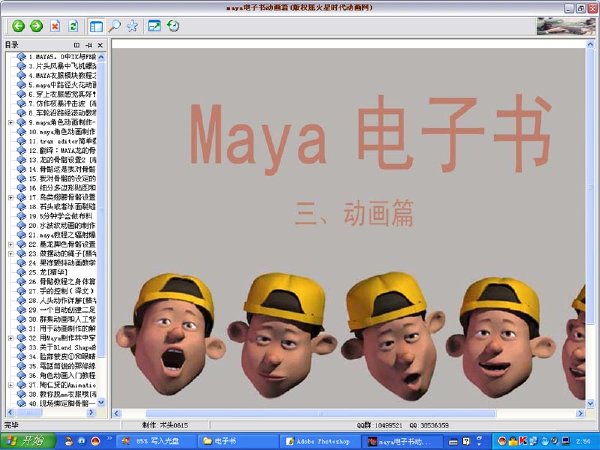Screen dimensions: 600x450
Task: Select chapter 25 龙[精华]
Action: [x=48, y=272]
